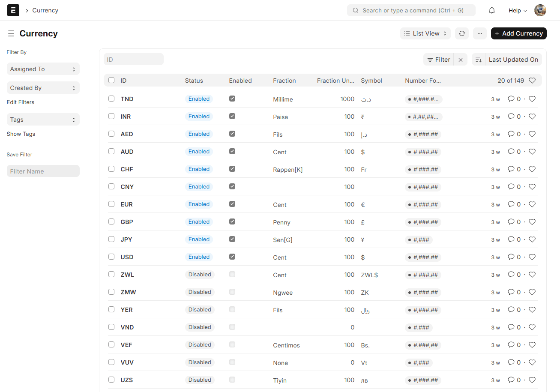Open the Tags filter dropdown

click(43, 120)
